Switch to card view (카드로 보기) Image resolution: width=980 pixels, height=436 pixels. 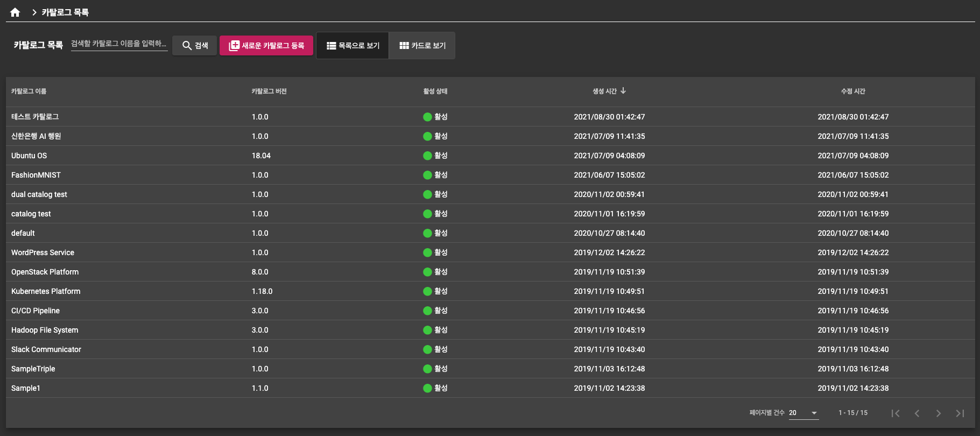pyautogui.click(x=422, y=46)
